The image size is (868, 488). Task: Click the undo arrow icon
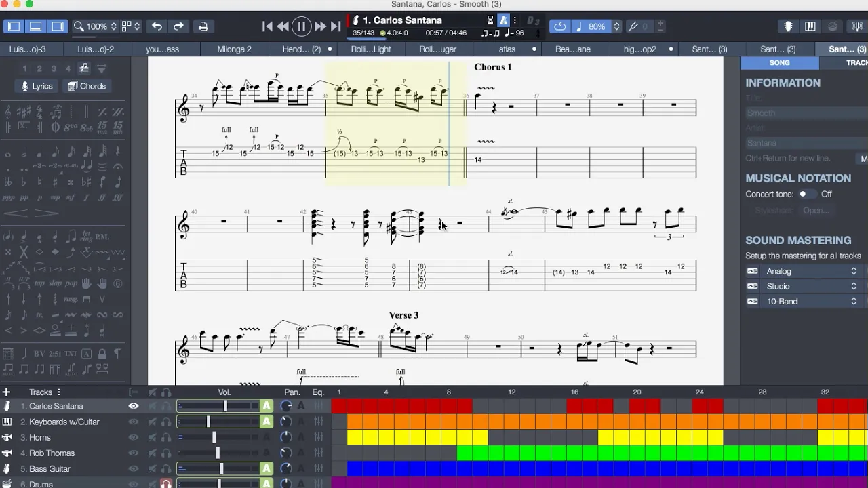pyautogui.click(x=157, y=26)
